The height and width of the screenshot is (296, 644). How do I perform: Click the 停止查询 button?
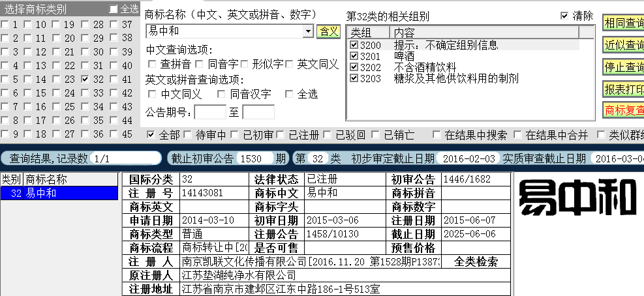(624, 67)
